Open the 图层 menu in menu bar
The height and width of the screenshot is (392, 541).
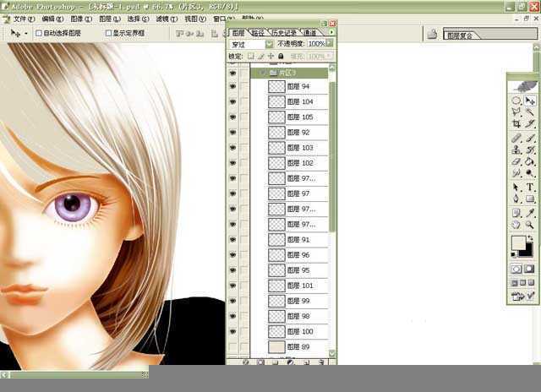click(x=110, y=19)
